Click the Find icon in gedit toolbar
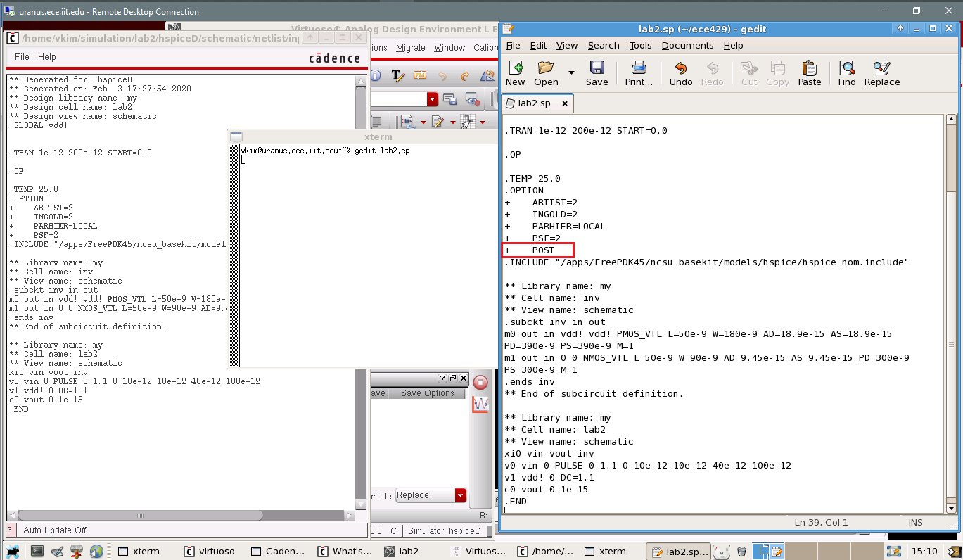Viewport: 963px width, 560px height. coord(847,73)
